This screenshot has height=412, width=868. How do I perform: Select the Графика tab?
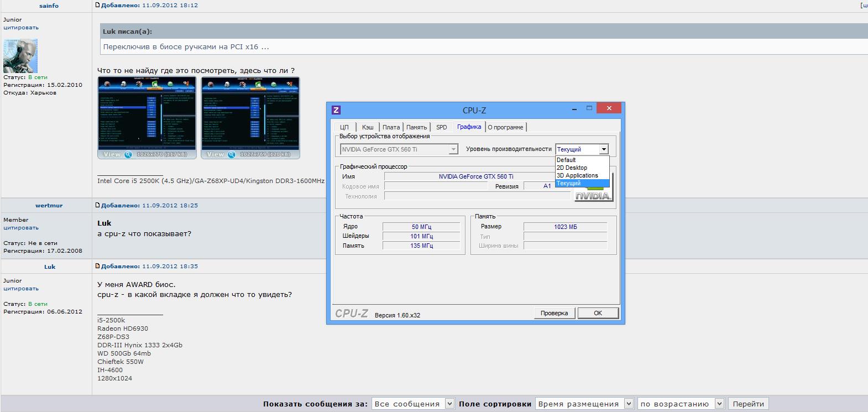pos(469,127)
